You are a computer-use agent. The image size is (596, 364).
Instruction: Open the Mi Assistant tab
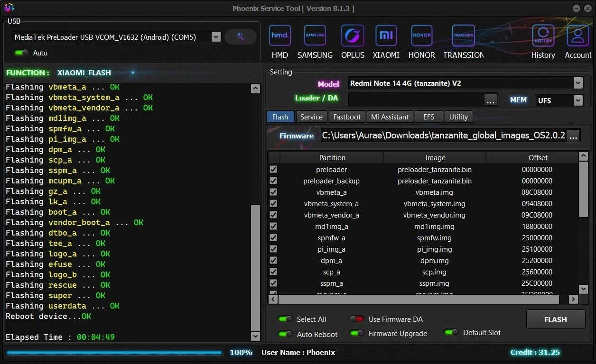click(x=390, y=117)
